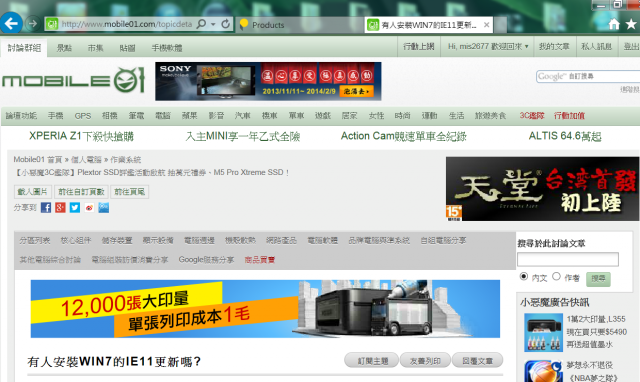Share to Facebook icon
Image resolution: width=640 pixels, height=382 pixels.
point(46,208)
